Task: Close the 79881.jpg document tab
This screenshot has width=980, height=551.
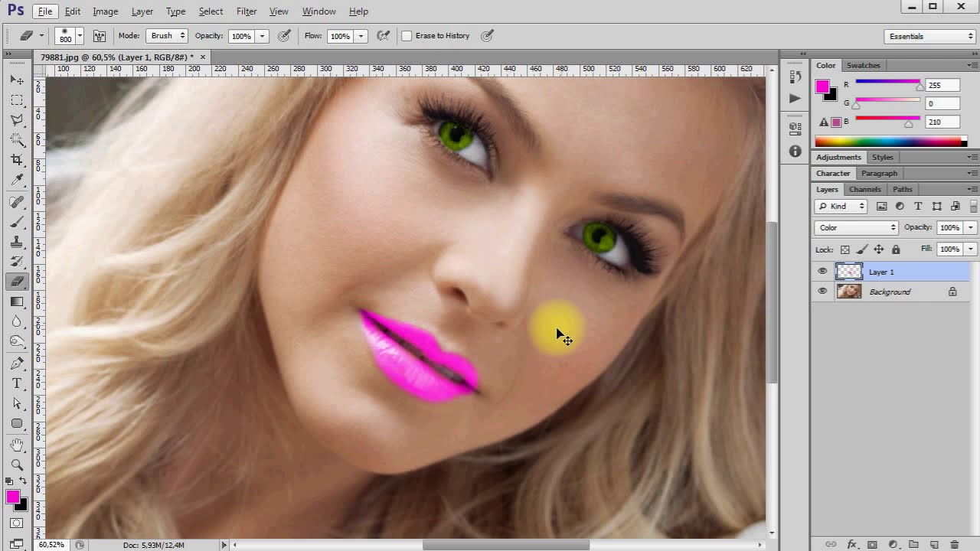Action: [x=203, y=57]
